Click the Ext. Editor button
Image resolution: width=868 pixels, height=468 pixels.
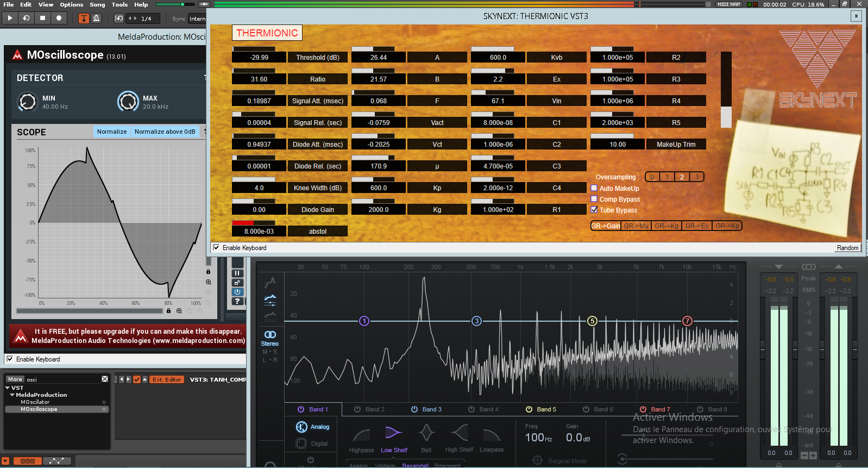[167, 379]
